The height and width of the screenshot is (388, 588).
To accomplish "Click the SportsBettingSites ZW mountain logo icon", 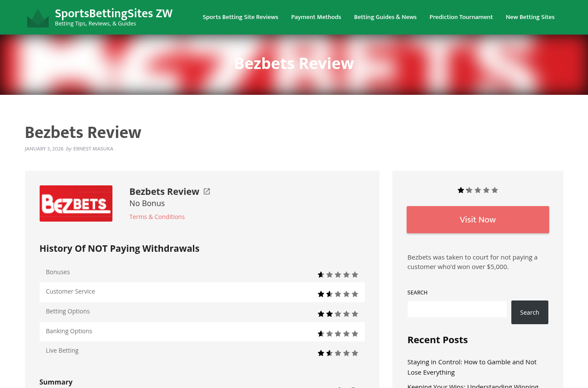I will [38, 18].
